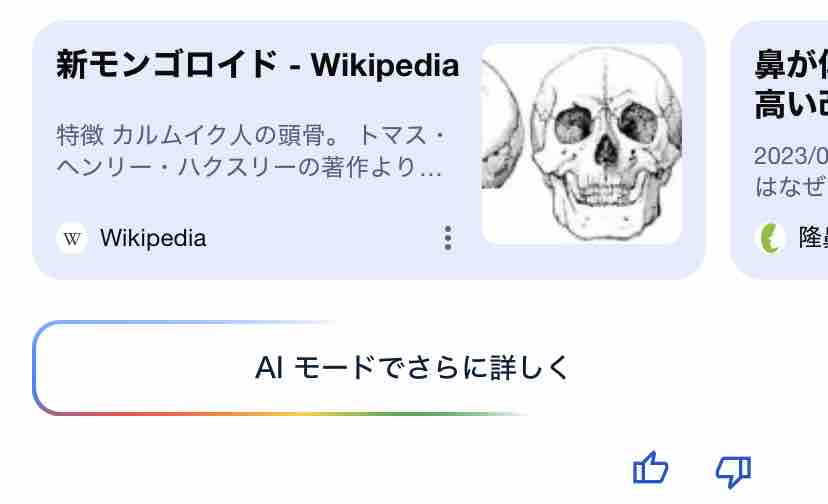Select the second title line starting with 高い
828x504 pixels.
point(791,105)
